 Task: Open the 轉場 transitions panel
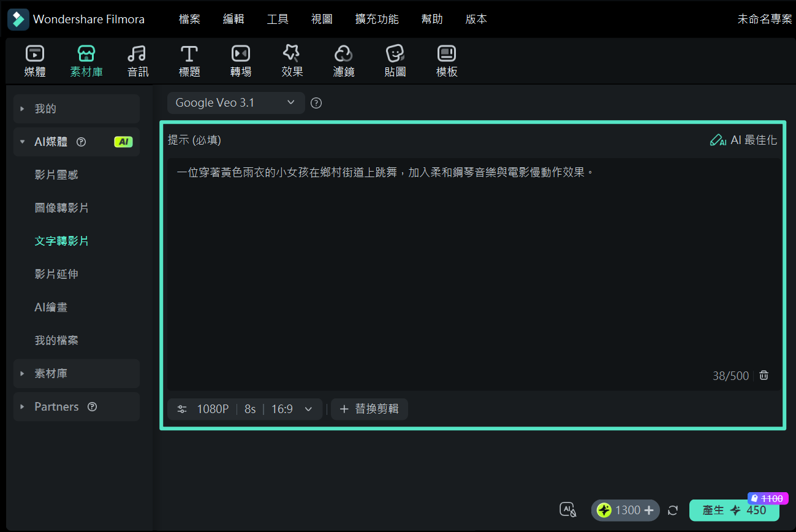pyautogui.click(x=240, y=60)
